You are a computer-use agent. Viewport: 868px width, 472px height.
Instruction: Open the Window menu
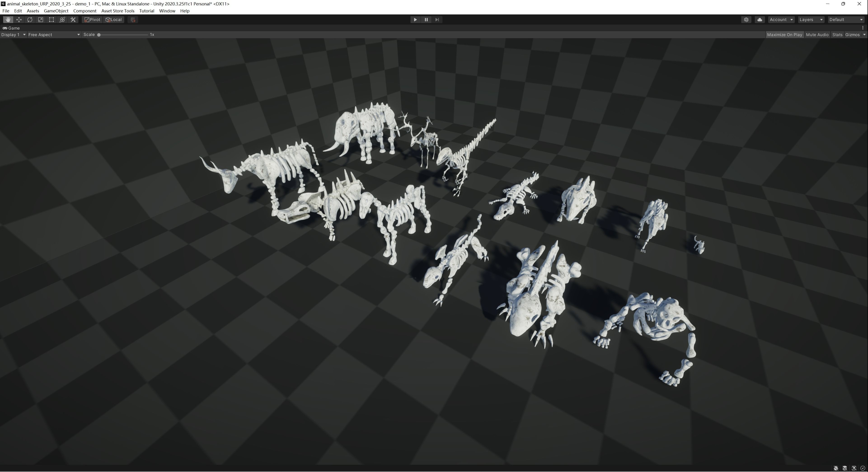167,11
